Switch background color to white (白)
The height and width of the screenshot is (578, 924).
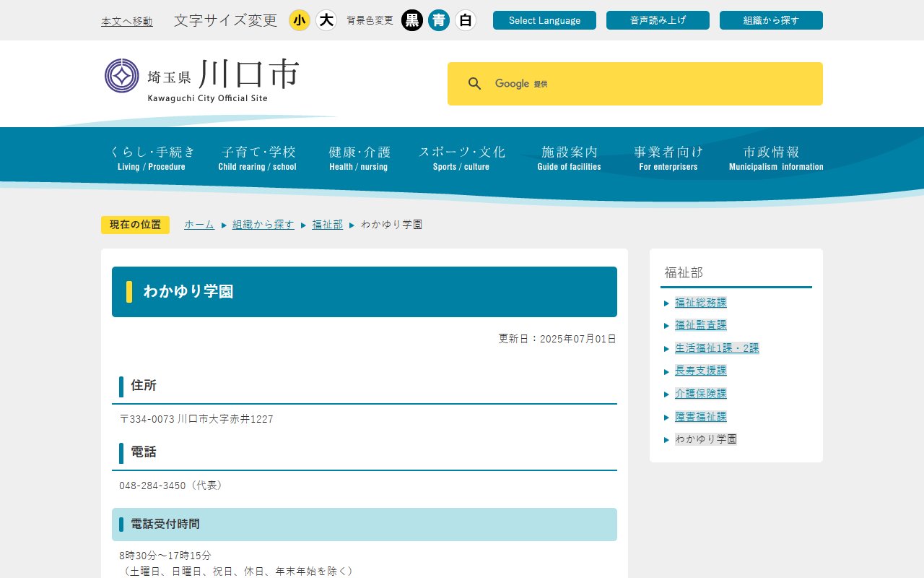(x=466, y=20)
